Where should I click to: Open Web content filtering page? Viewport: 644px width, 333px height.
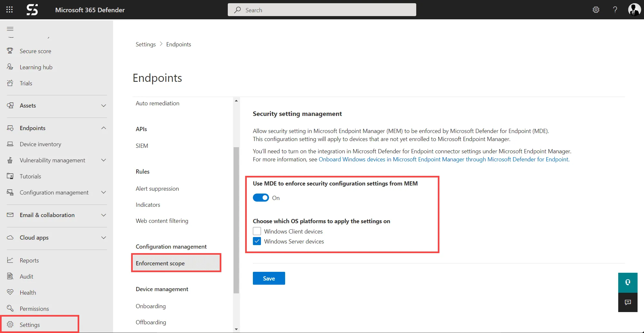coord(162,221)
